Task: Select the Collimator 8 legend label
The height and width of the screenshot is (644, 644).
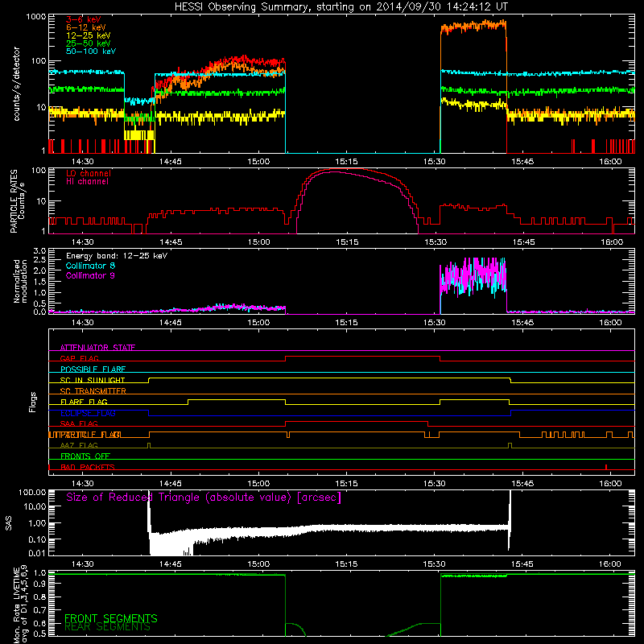Action: [x=90, y=266]
